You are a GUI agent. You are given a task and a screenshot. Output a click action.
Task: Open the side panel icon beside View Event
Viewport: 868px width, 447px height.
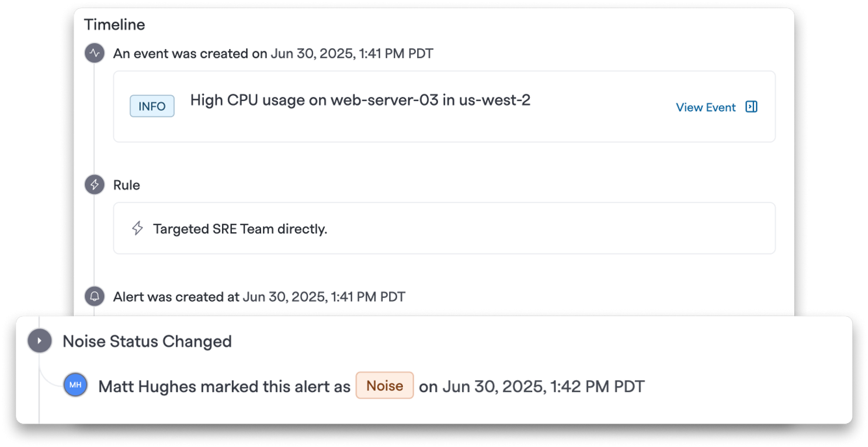pos(752,107)
